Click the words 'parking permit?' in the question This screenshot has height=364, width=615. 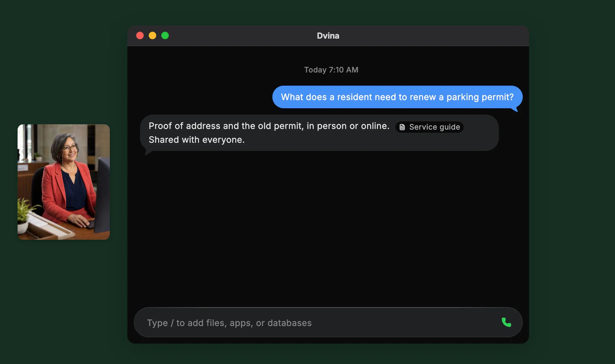[480, 97]
